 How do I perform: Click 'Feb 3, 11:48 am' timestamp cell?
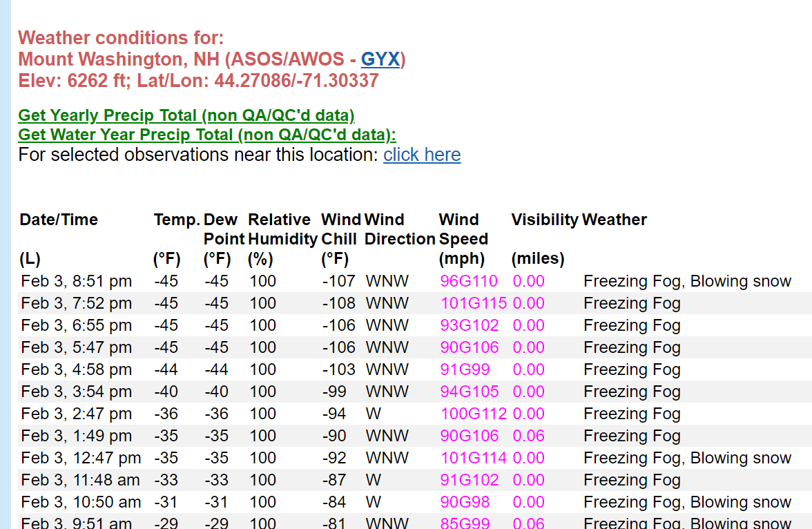coord(80,480)
